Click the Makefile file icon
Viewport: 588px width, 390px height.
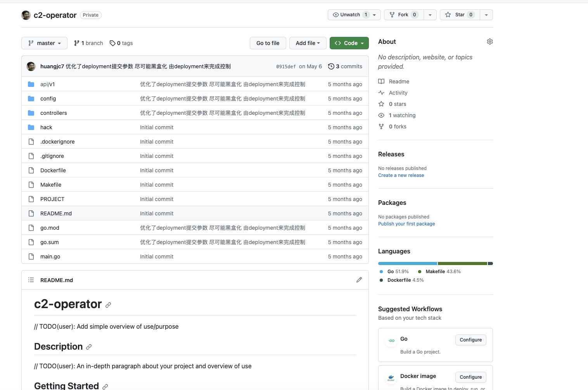[x=31, y=185]
